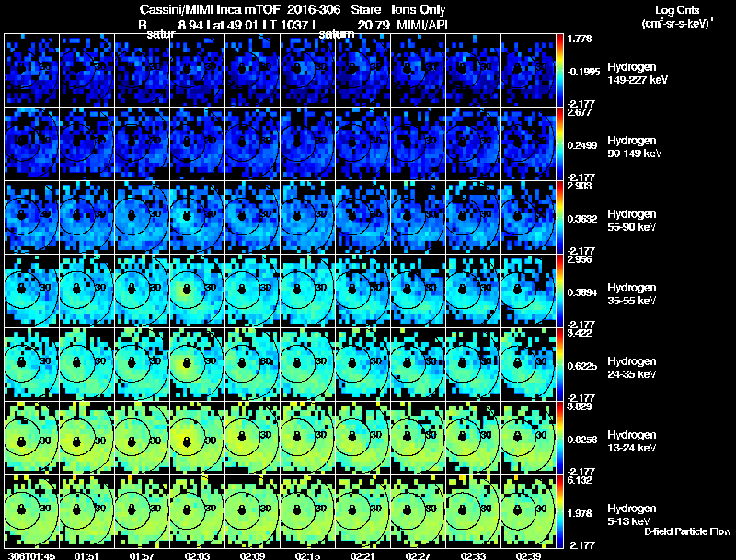Select the 5-13 keV panel at 02:09
This screenshot has height=560, width=736.
click(x=252, y=511)
